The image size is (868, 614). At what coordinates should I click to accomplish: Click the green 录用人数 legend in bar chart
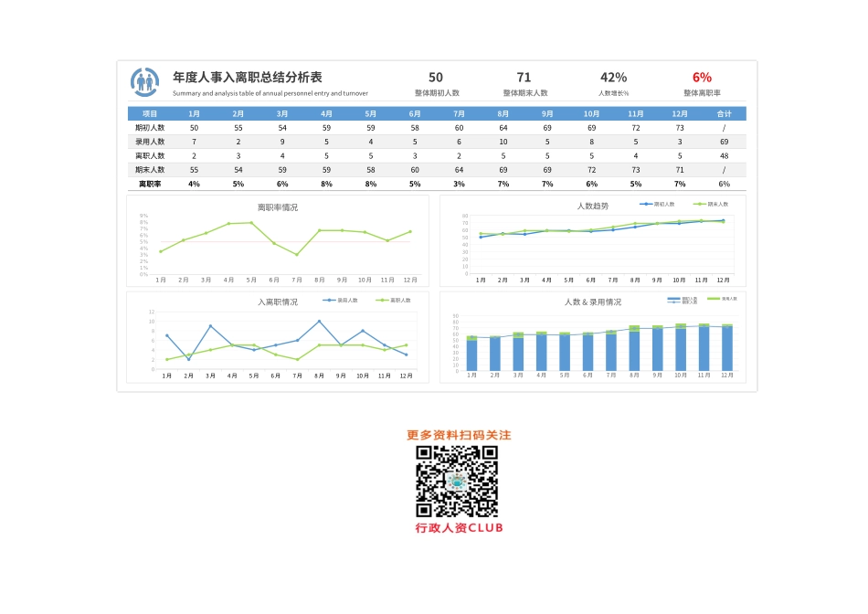click(714, 298)
